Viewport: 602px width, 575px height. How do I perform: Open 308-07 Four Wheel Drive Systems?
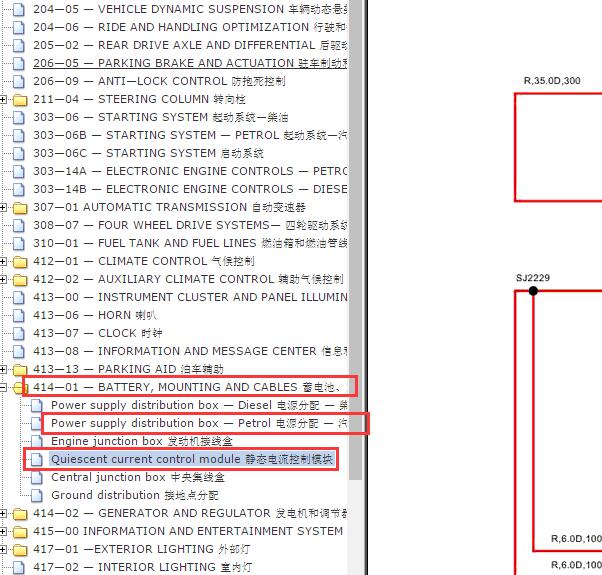click(x=190, y=225)
